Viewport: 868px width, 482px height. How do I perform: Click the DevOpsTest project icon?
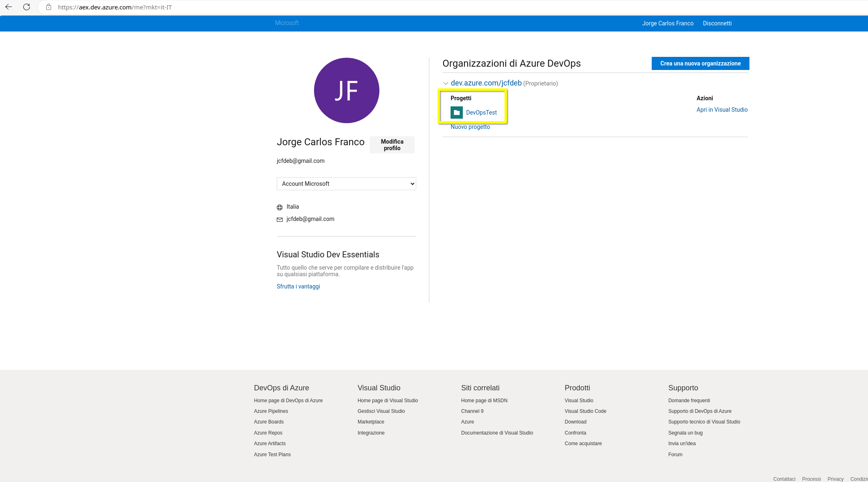click(x=457, y=112)
